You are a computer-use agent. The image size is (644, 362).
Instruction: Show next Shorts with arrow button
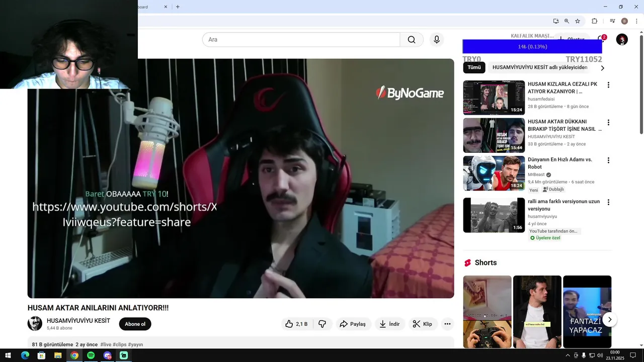pos(610,319)
